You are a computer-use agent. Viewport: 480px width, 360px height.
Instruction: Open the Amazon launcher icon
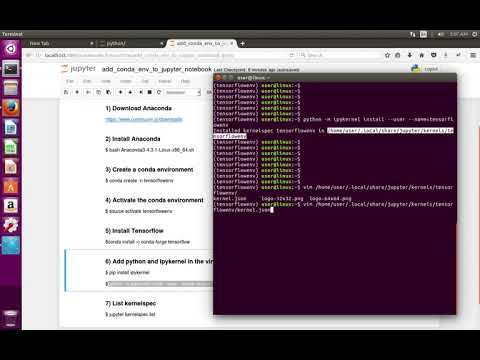coord(11,206)
